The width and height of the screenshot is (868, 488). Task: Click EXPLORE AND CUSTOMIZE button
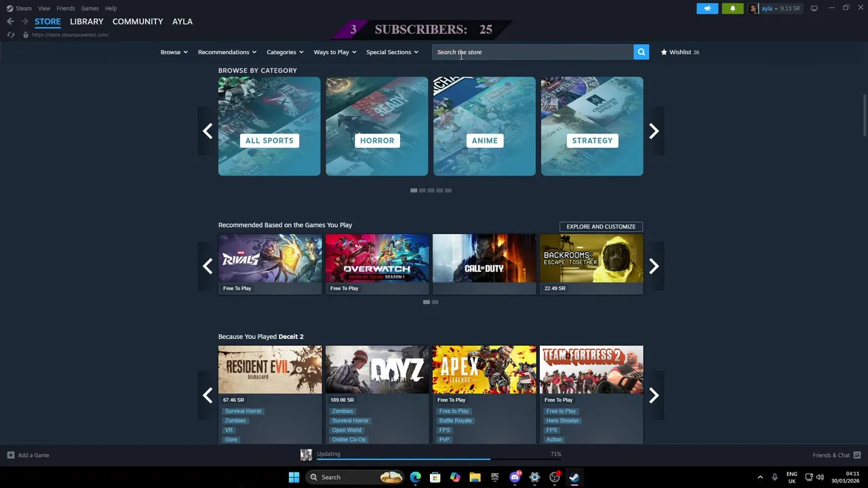click(x=601, y=226)
